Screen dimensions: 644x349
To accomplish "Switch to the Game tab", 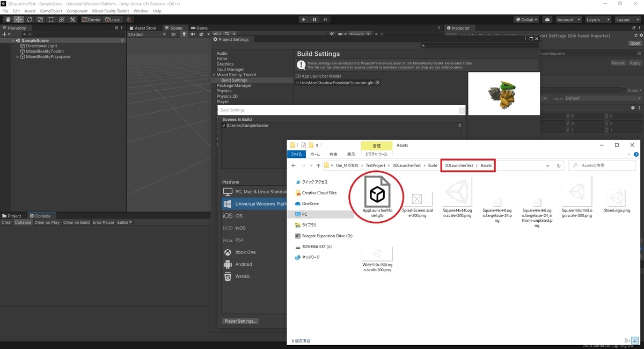I will [x=199, y=28].
